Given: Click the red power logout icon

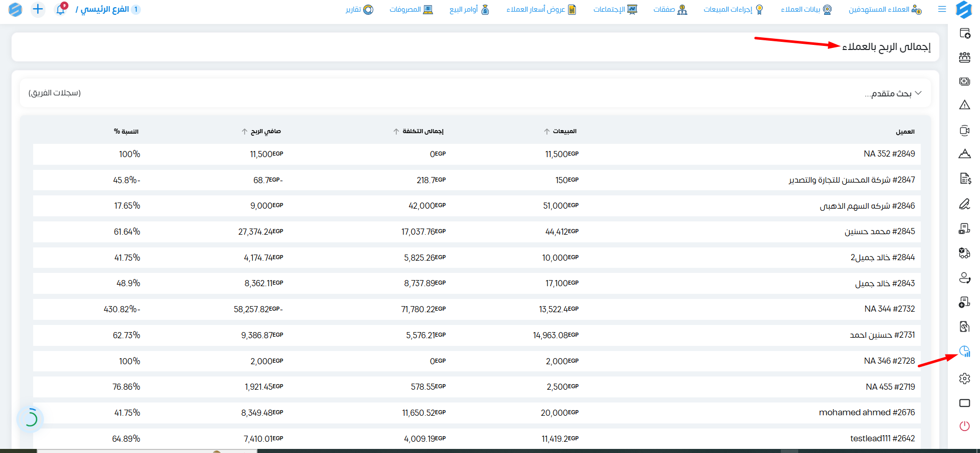Looking at the screenshot, I should coord(965,426).
